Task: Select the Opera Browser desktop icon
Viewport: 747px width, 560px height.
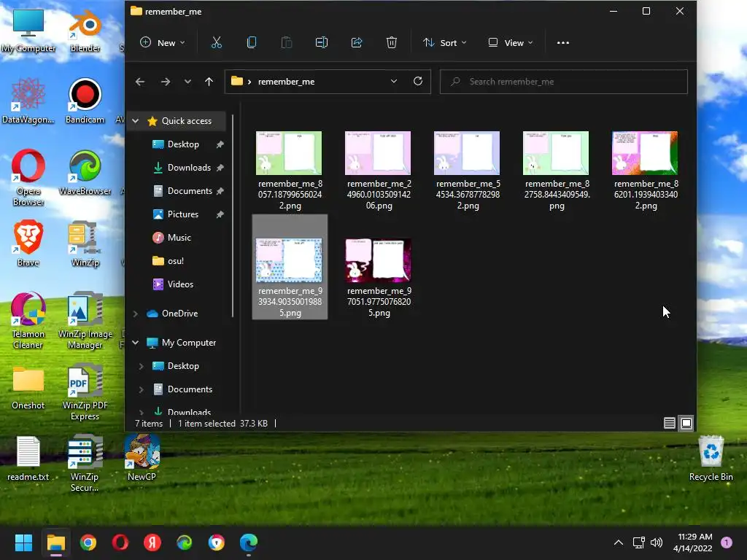Action: pyautogui.click(x=28, y=178)
